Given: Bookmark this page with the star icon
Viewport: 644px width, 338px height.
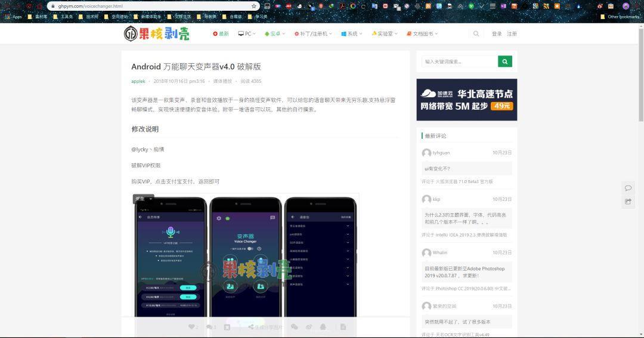Looking at the screenshot, I should (x=253, y=6).
